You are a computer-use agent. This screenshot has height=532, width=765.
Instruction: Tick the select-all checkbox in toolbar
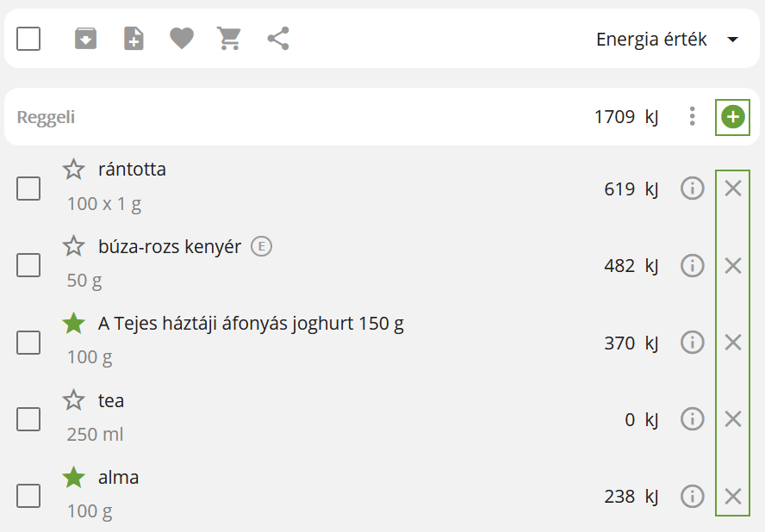28,39
